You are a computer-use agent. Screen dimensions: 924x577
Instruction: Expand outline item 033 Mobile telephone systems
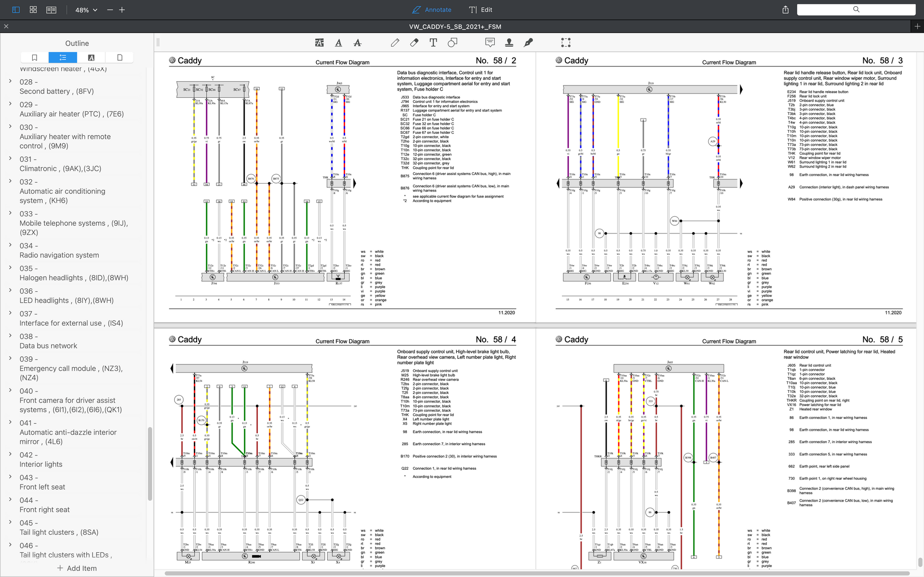tap(10, 213)
